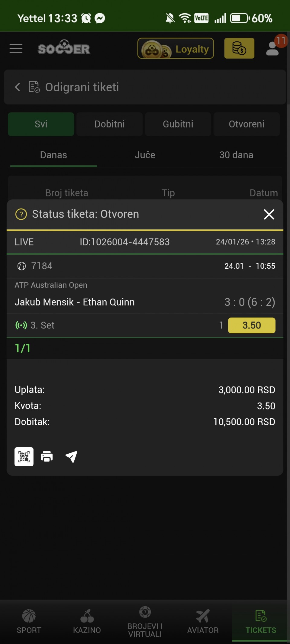Show the ticket QR code
This screenshot has height=644, width=290.
24,457
